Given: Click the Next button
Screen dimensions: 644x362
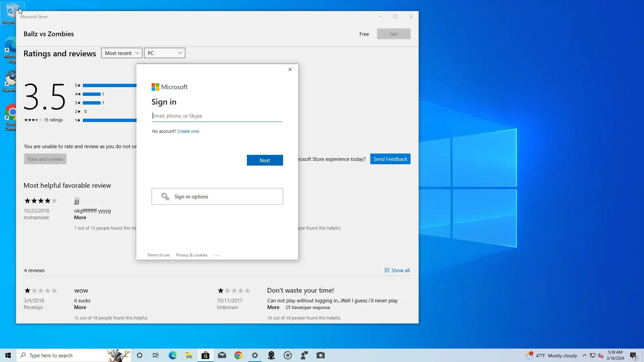Looking at the screenshot, I should 265,160.
